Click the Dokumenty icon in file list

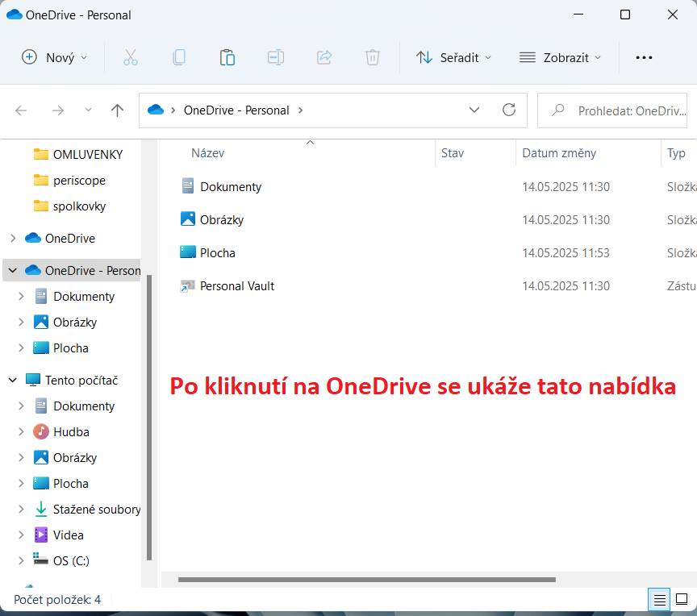(188, 185)
